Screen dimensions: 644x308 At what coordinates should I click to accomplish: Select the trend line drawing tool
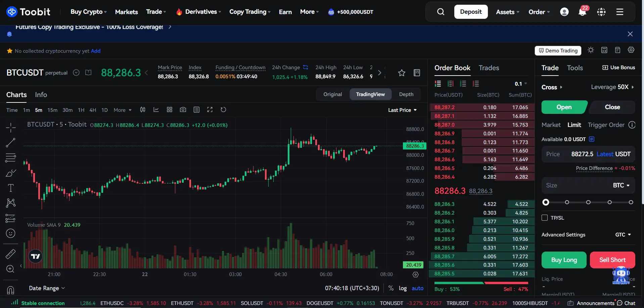click(x=10, y=143)
